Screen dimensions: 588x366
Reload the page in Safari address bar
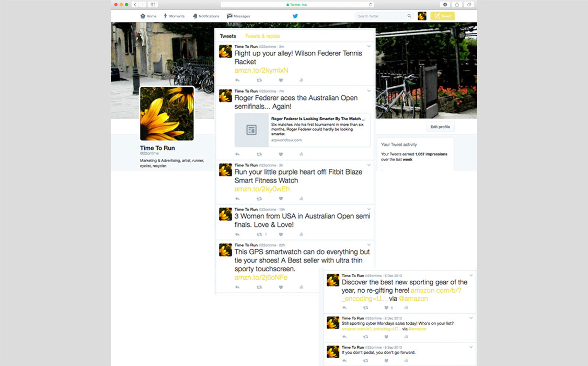coord(371,5)
